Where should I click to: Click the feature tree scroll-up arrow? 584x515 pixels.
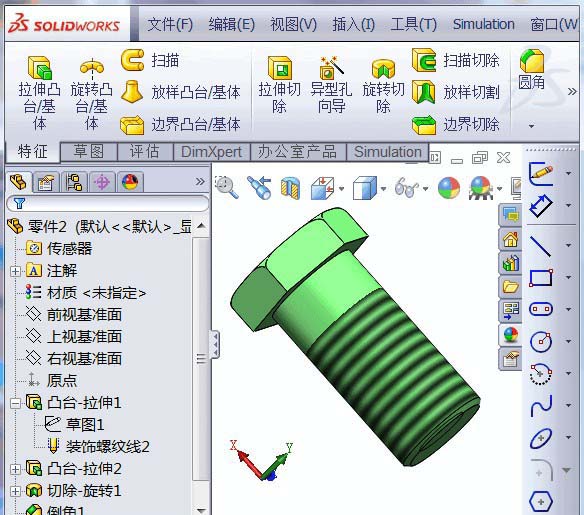(x=201, y=226)
